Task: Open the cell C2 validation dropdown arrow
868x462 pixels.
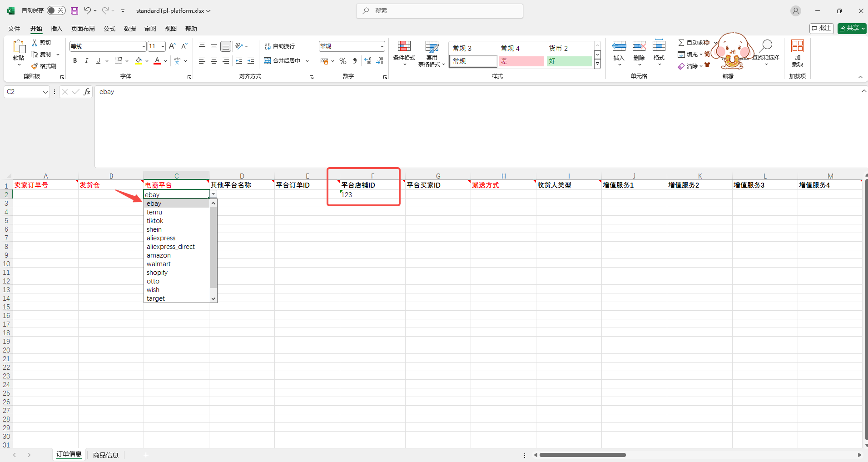Action: (x=213, y=194)
